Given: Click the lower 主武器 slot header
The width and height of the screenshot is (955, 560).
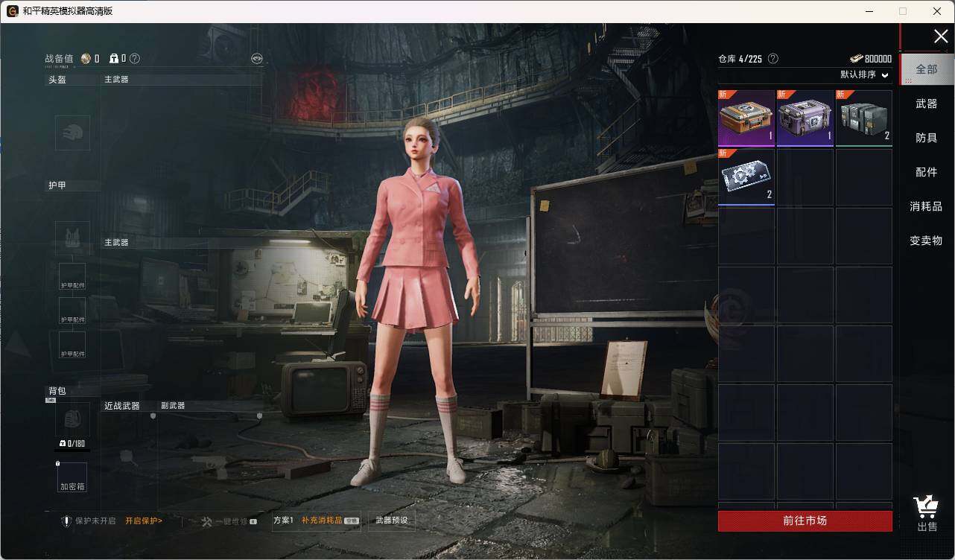Looking at the screenshot, I should [116, 243].
